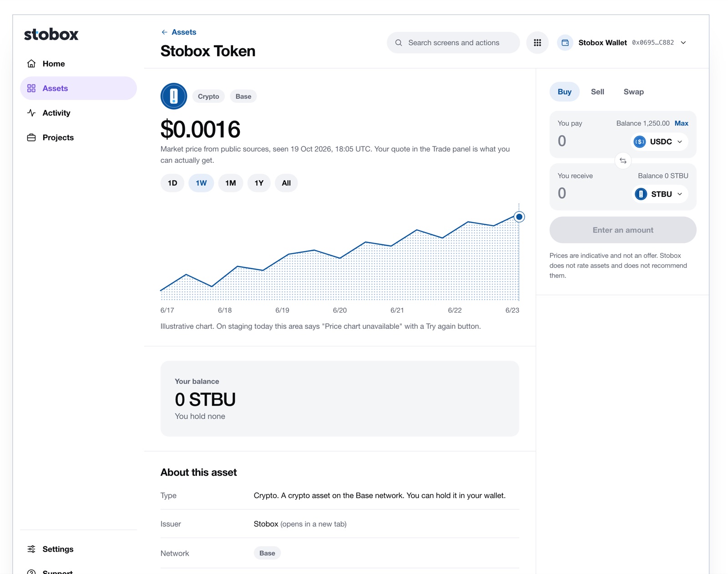
Task: Click the Stobox Token round logo
Action: [174, 96]
